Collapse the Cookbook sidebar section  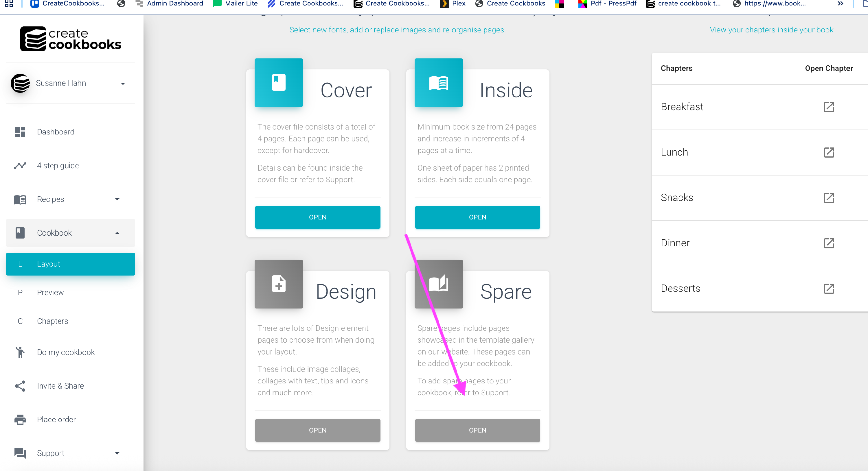coord(117,233)
